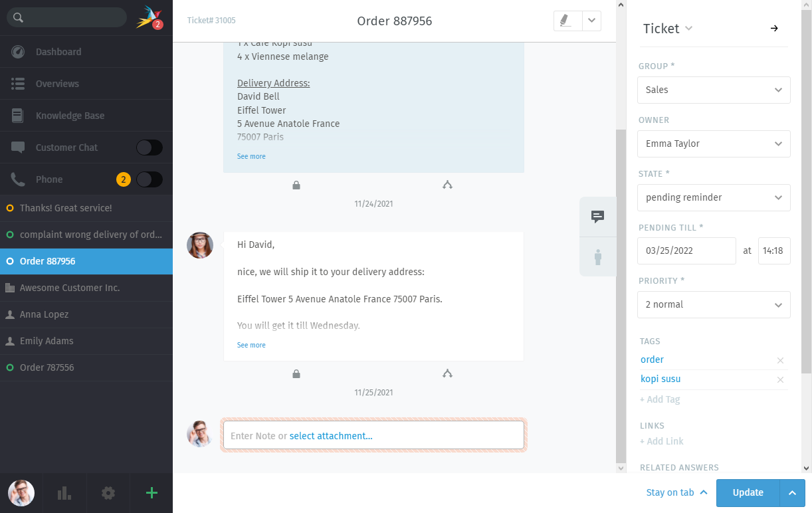Viewport: 812px width, 513px height.
Task: Click the Zammad bird logo notifications
Action: pyautogui.click(x=149, y=17)
